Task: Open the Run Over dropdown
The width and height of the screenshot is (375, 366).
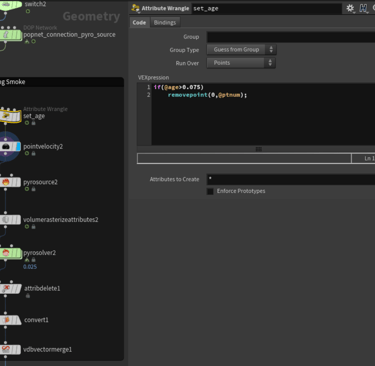Action: coord(241,63)
